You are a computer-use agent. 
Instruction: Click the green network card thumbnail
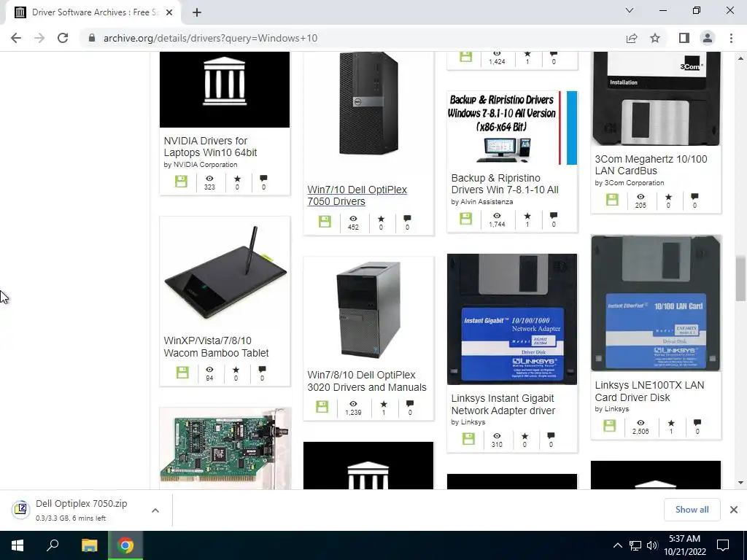225,448
